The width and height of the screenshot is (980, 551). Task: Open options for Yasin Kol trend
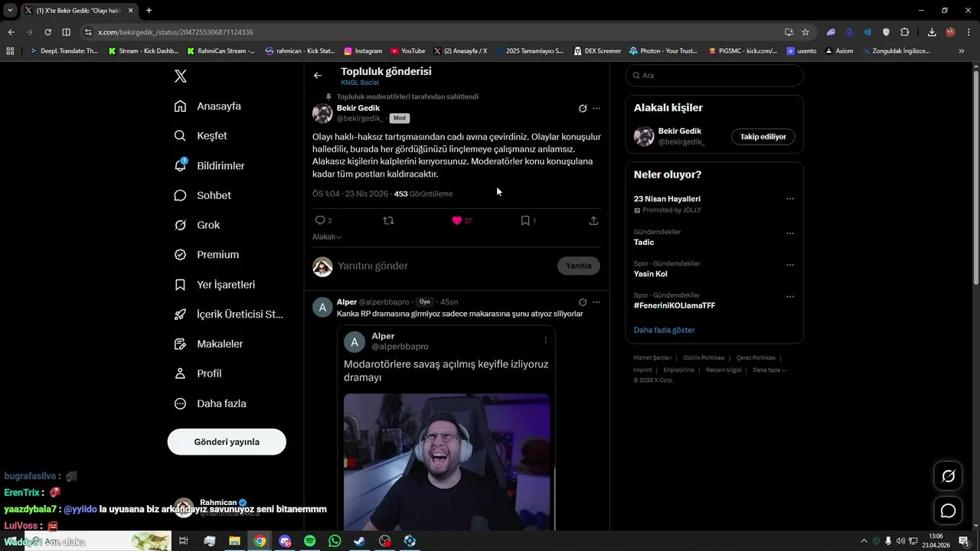(790, 265)
